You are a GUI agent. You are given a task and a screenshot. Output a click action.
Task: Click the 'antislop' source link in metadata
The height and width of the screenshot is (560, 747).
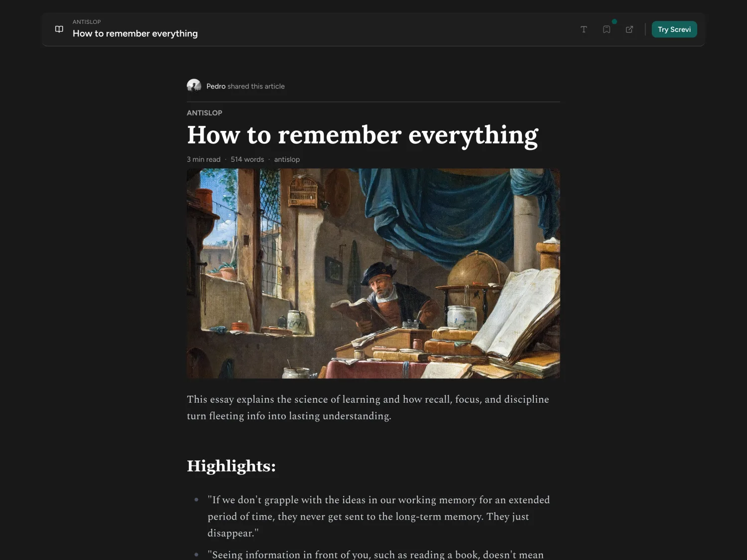pos(287,159)
